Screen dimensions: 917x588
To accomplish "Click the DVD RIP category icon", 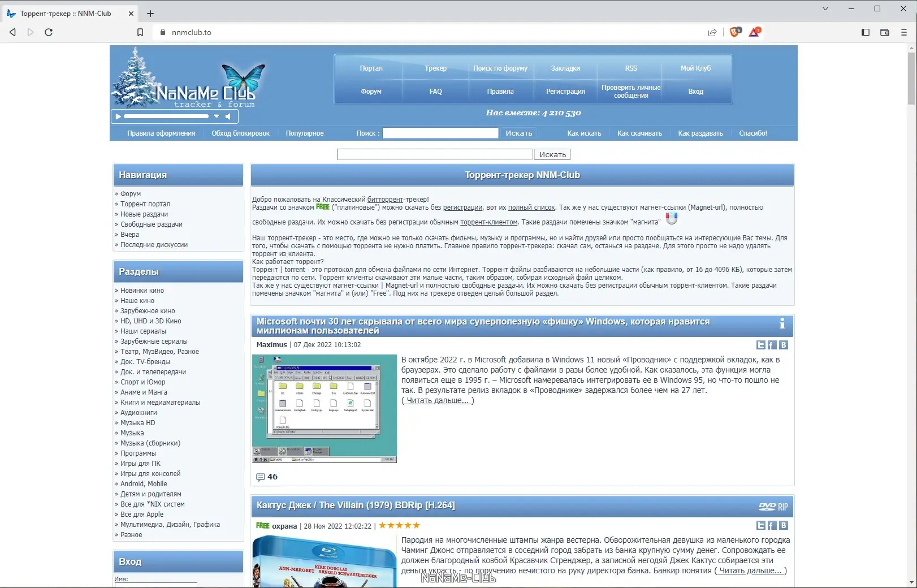I will [773, 507].
